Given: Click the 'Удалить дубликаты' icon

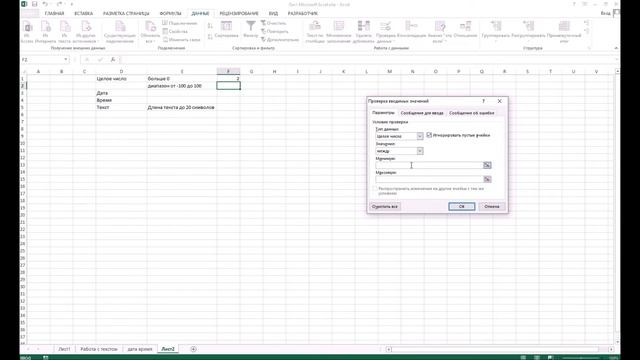Looking at the screenshot, I should (x=363, y=32).
